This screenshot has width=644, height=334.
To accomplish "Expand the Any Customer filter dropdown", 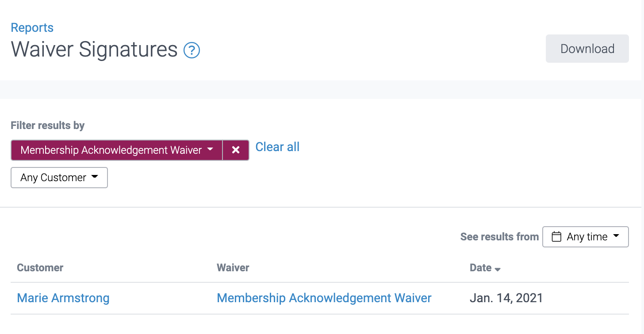I will click(59, 177).
